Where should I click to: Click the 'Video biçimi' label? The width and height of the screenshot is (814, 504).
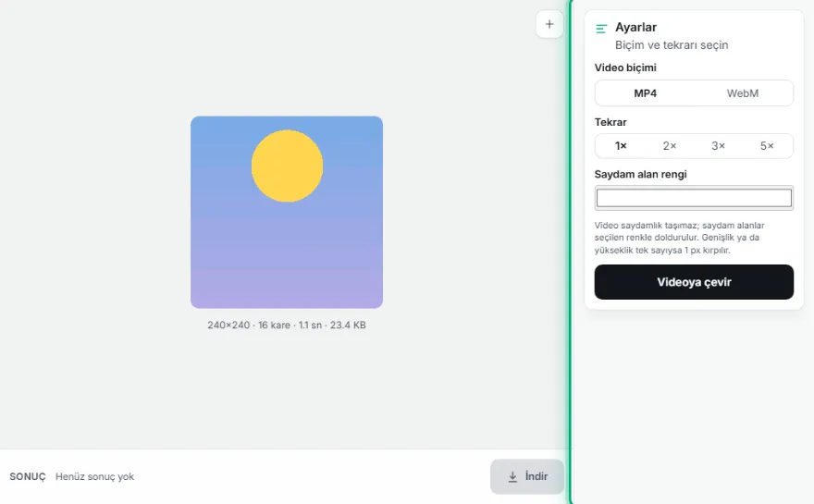pos(625,68)
